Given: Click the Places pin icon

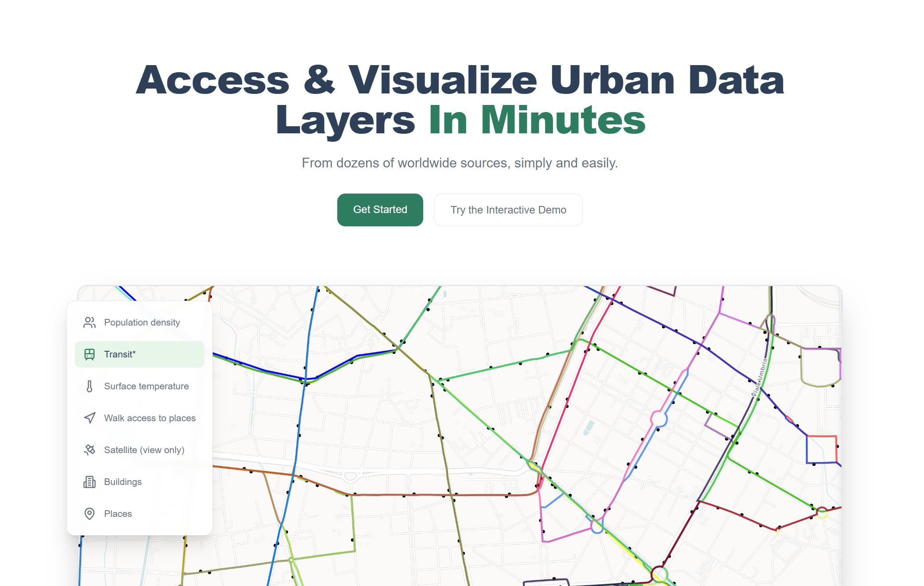Looking at the screenshot, I should click(90, 514).
